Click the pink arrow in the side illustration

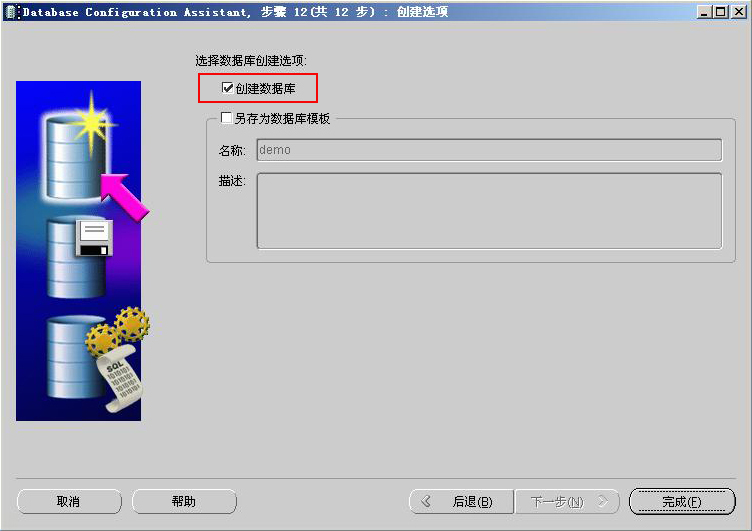pyautogui.click(x=126, y=194)
